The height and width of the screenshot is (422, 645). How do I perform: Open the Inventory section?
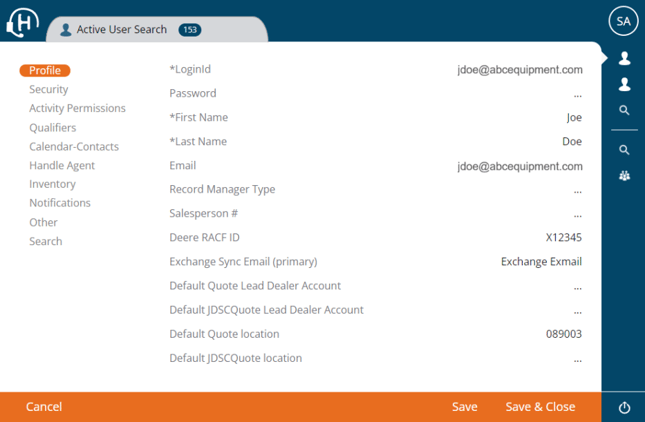point(52,184)
